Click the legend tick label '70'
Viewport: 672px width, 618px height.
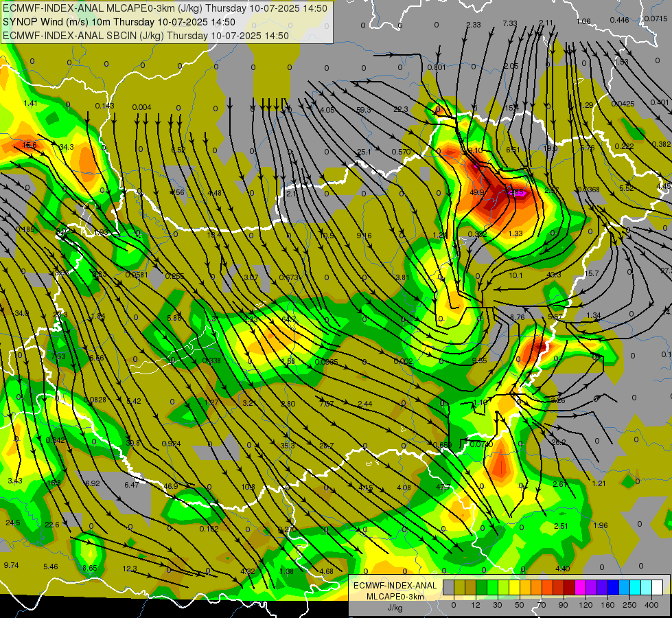542,605
